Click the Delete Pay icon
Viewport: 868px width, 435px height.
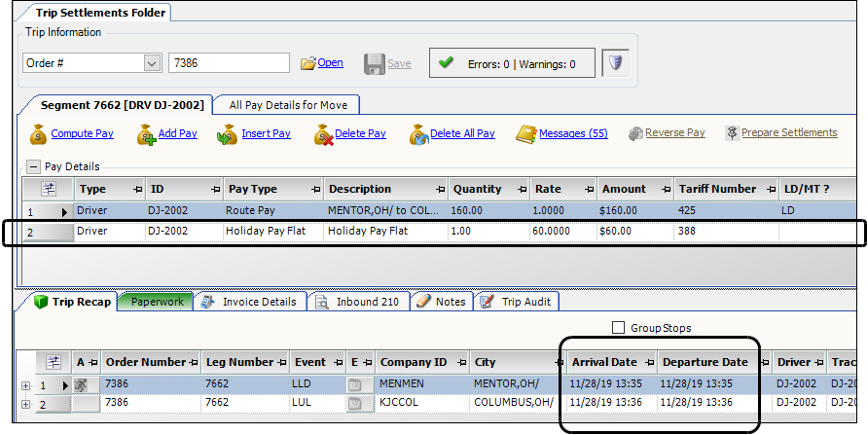click(x=323, y=134)
